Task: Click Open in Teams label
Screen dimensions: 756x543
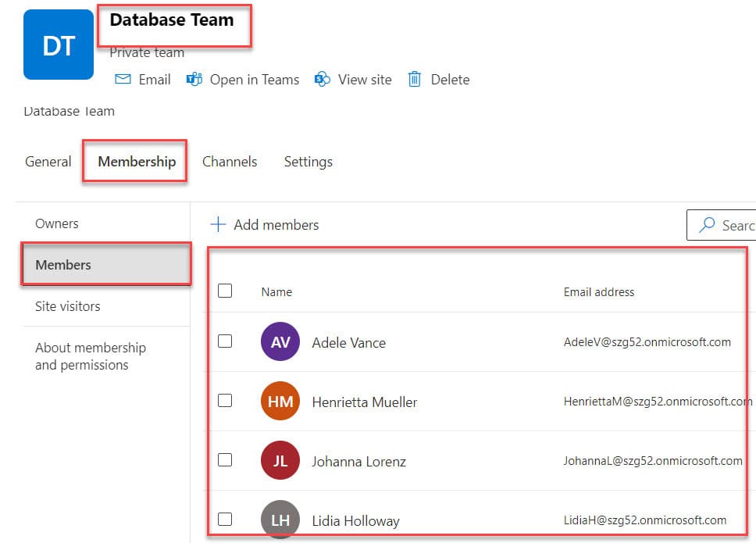Action: pos(255,79)
